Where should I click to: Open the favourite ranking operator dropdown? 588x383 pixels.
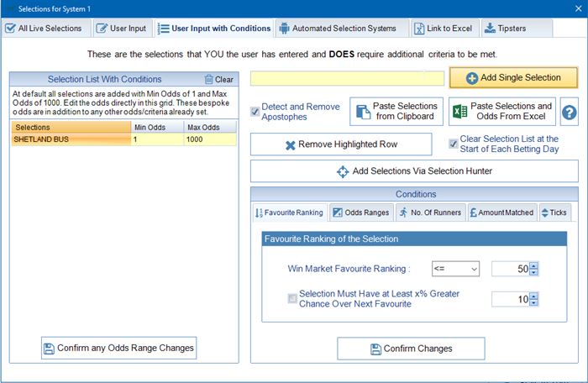(x=454, y=269)
